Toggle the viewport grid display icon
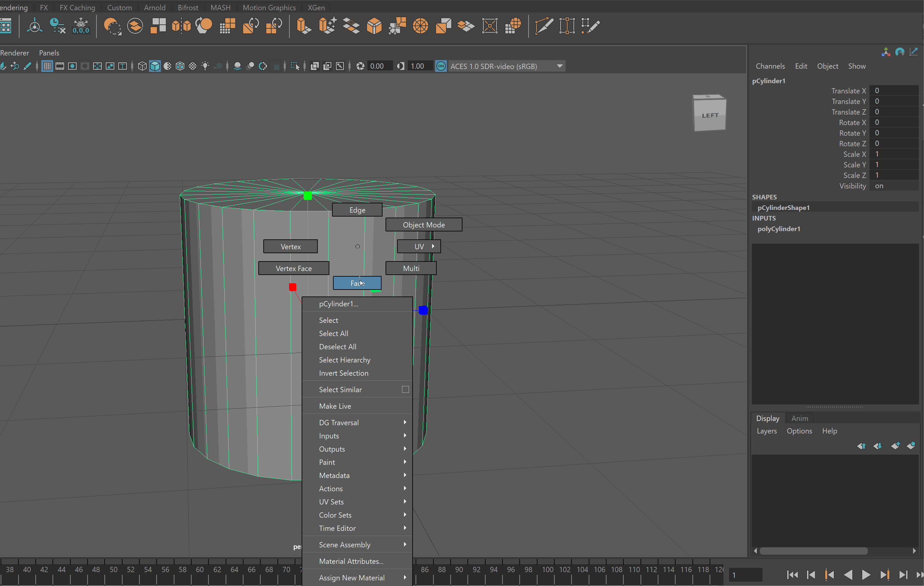 [x=47, y=66]
